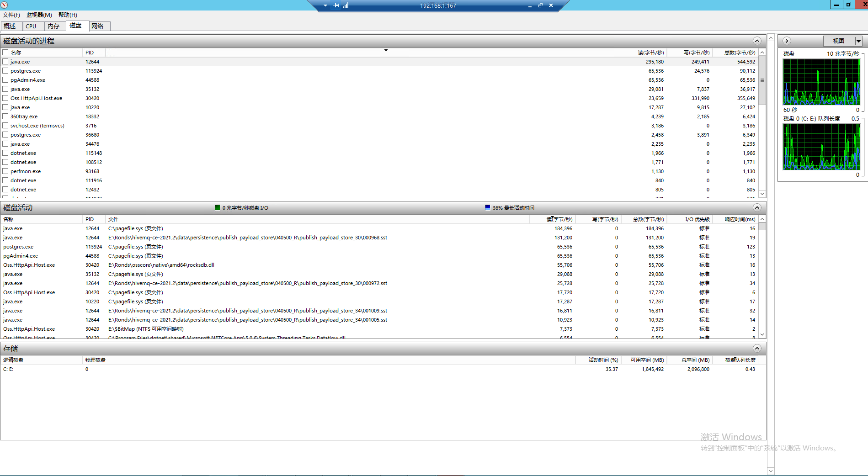Click the connection signal strength icon
Image resolution: width=868 pixels, height=476 pixels.
pyautogui.click(x=346, y=5)
